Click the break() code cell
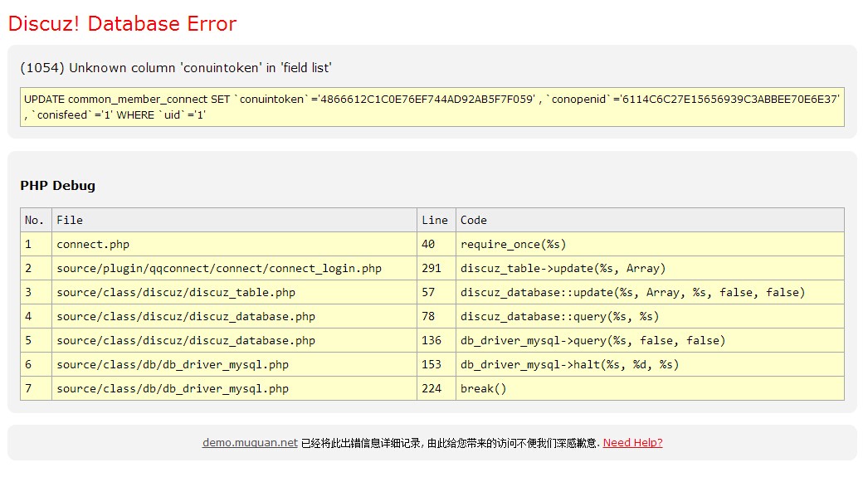Image resolution: width=868 pixels, height=477 pixels. click(x=483, y=388)
